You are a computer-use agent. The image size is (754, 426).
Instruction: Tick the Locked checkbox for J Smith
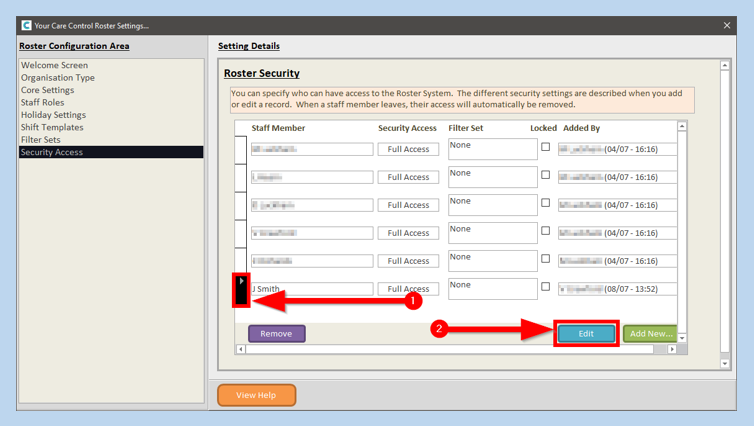coord(545,287)
